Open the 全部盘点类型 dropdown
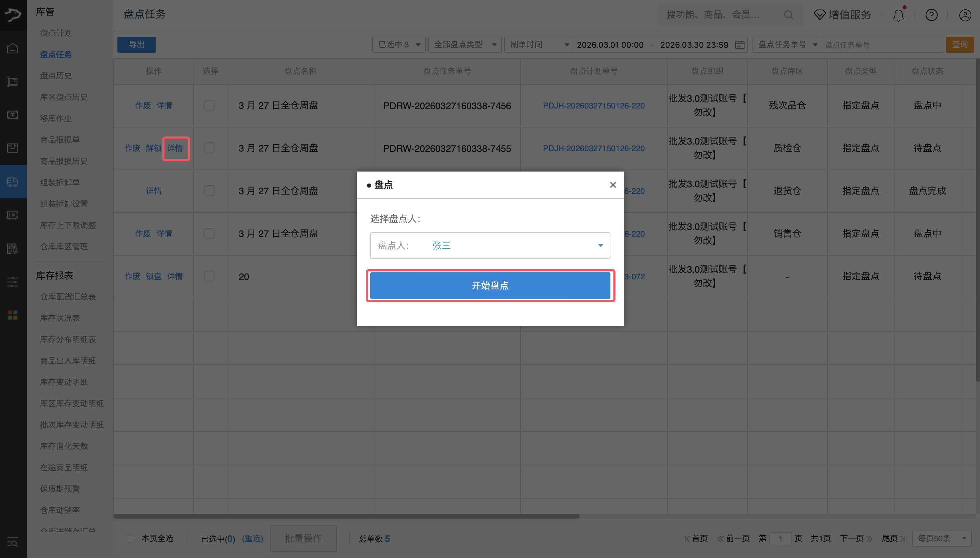Image resolution: width=980 pixels, height=558 pixels. click(464, 45)
